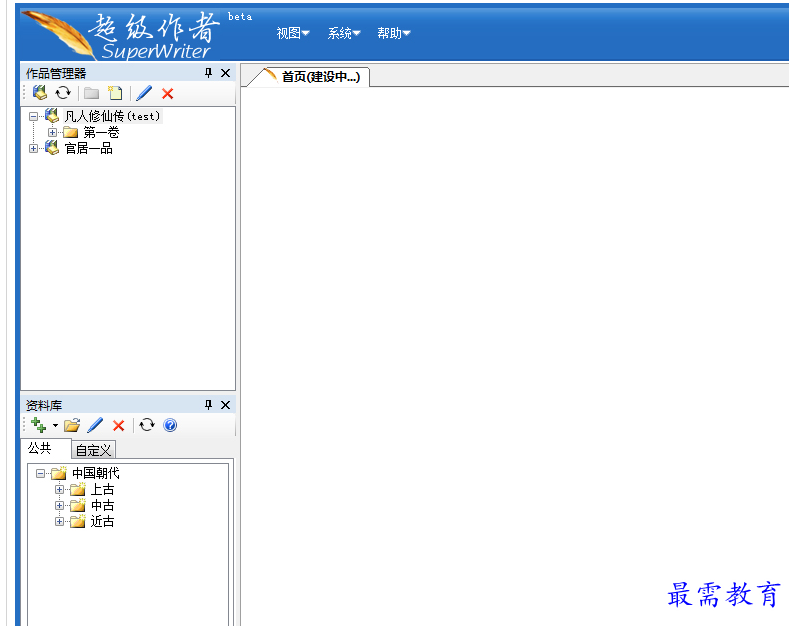Viewport: 789px width, 626px height.
Task: Switch to the 自定义 tab
Action: tap(94, 450)
